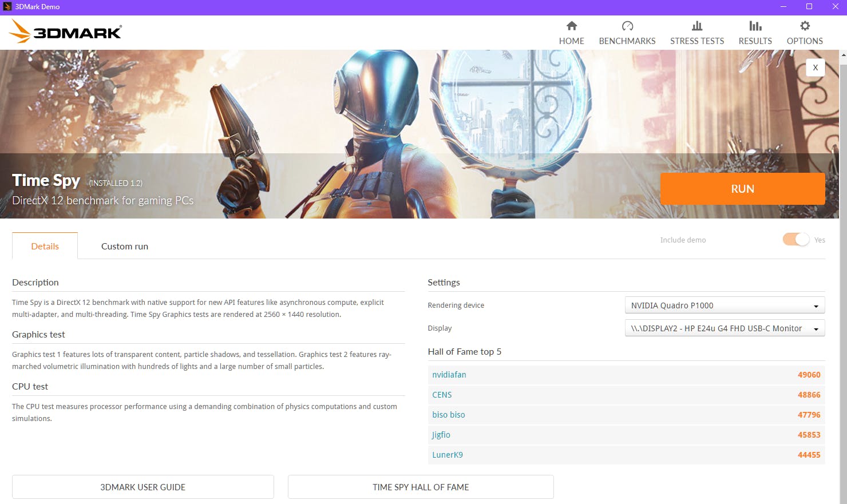Open LunerK9's Hall of Fame entry
The height and width of the screenshot is (504, 847).
click(448, 455)
